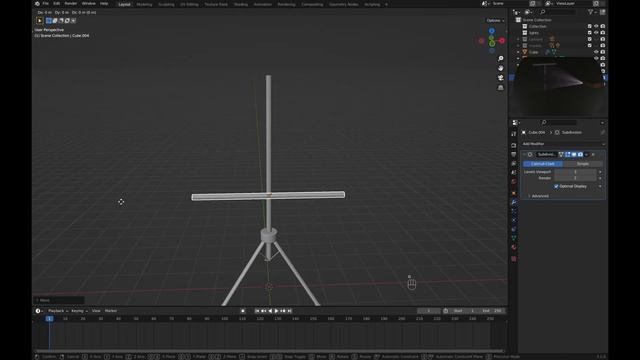The width and height of the screenshot is (640, 360).
Task: Select the tweak select tool icon
Action: (x=40, y=20)
